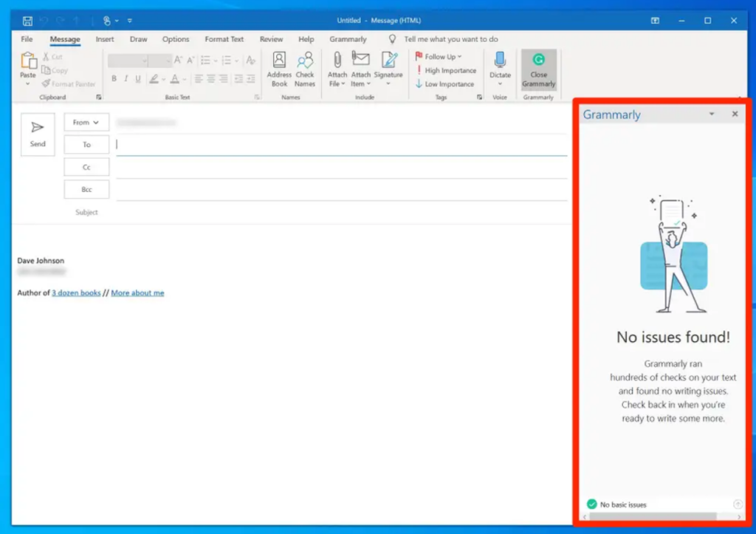This screenshot has width=756, height=534.
Task: Click the Dictate microphone icon
Action: (x=500, y=60)
